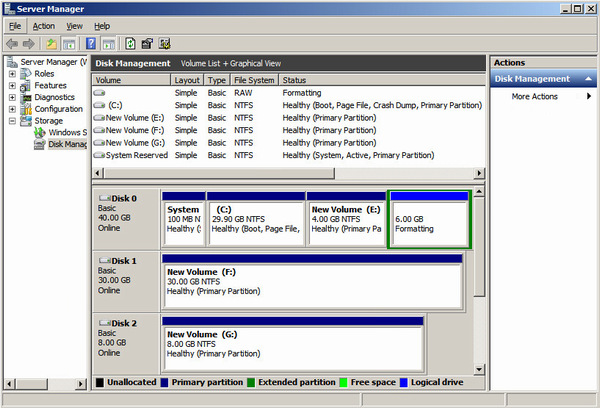Open the More Actions submenu arrow
600x408 pixels.
(x=589, y=96)
